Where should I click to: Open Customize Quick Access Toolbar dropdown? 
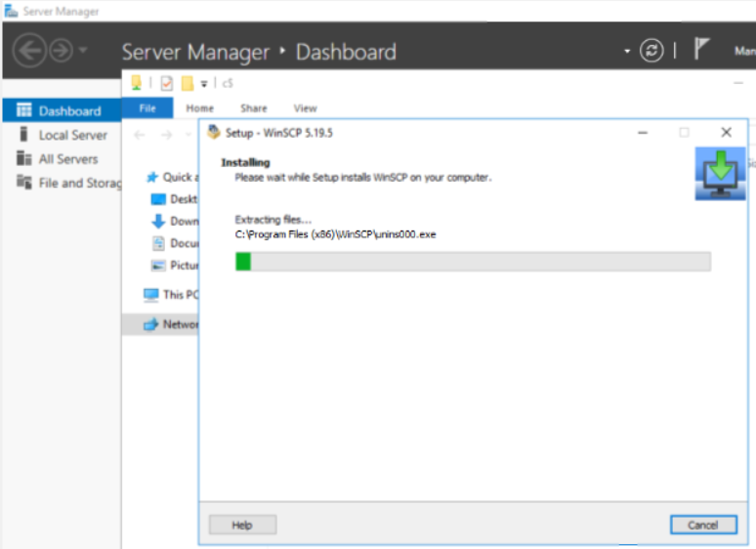coord(204,84)
